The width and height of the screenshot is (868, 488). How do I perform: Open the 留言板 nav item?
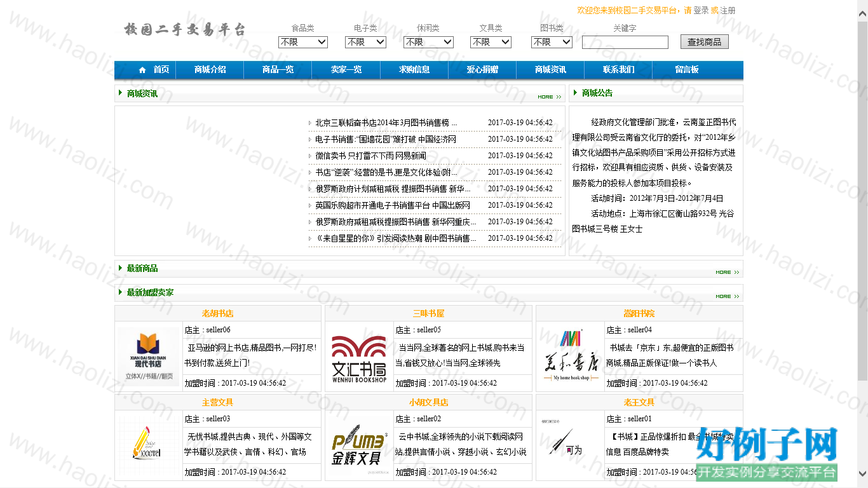[686, 70]
